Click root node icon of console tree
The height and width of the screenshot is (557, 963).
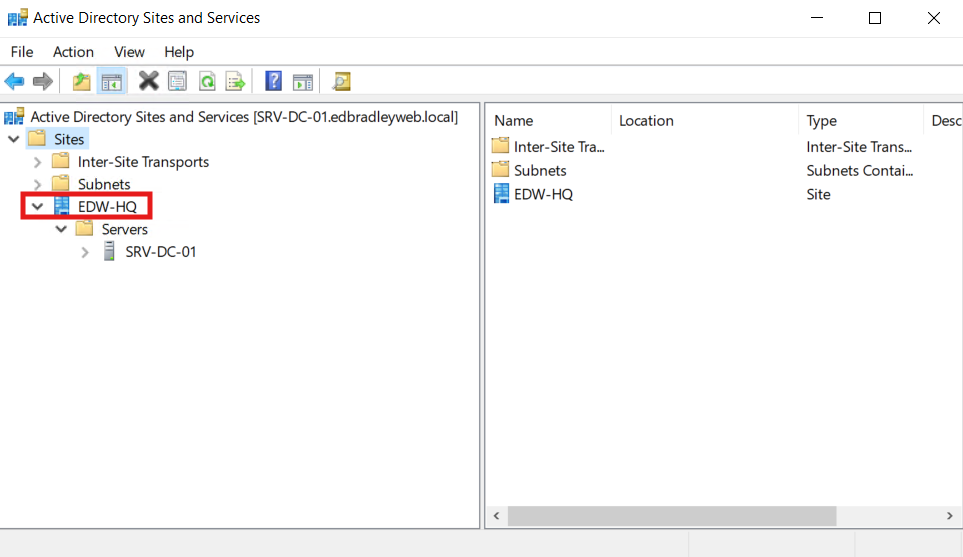pos(14,117)
